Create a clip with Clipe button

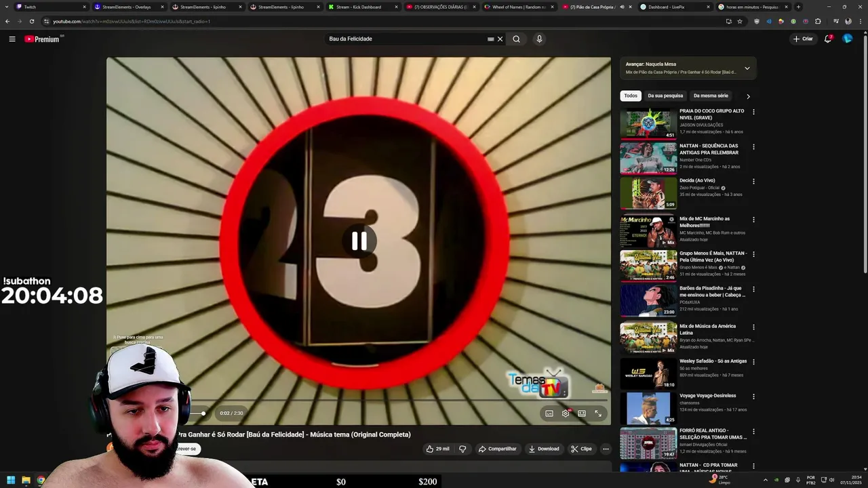coord(581,449)
